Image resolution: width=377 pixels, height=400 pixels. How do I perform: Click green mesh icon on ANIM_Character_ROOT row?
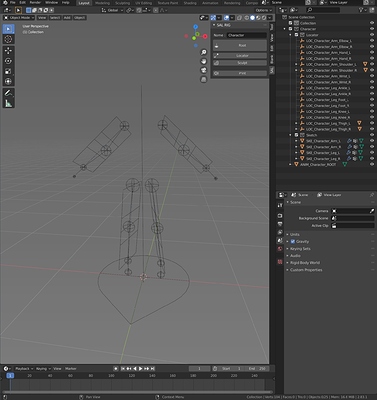[x=345, y=165]
